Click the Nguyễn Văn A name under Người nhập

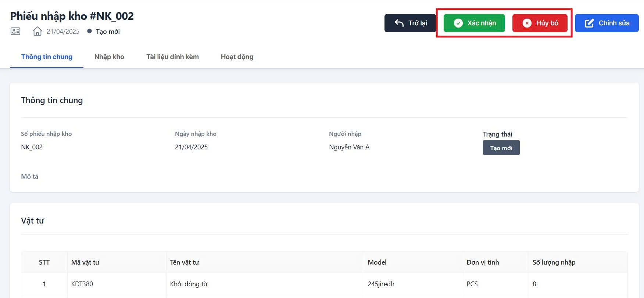(x=349, y=147)
